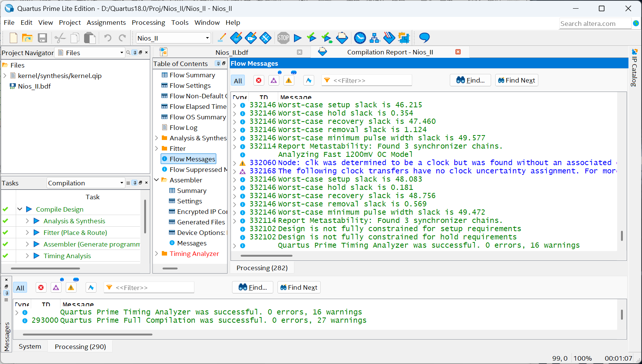
Task: Expand Fitter folder in Table of Contents
Action: [157, 148]
